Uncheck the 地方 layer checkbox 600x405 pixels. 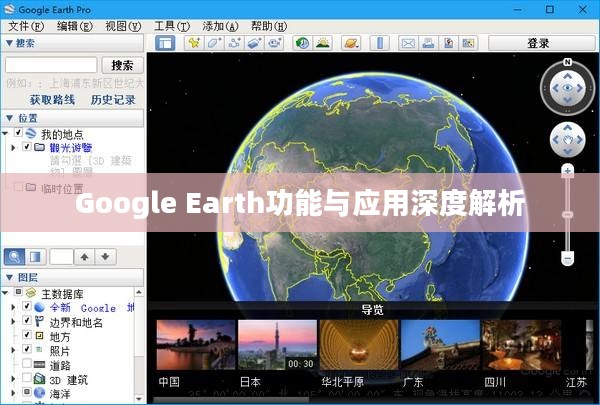pyautogui.click(x=27, y=334)
